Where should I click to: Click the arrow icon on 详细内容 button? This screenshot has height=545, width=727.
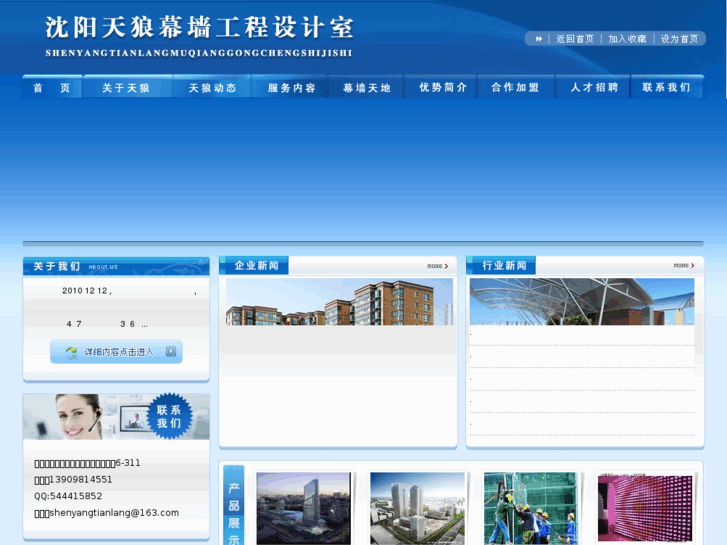point(171,352)
